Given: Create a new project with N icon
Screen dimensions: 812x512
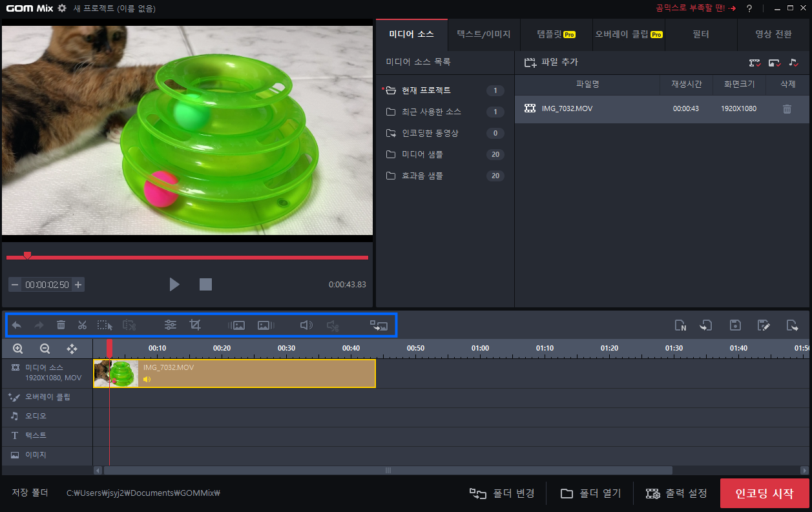Looking at the screenshot, I should pos(680,325).
